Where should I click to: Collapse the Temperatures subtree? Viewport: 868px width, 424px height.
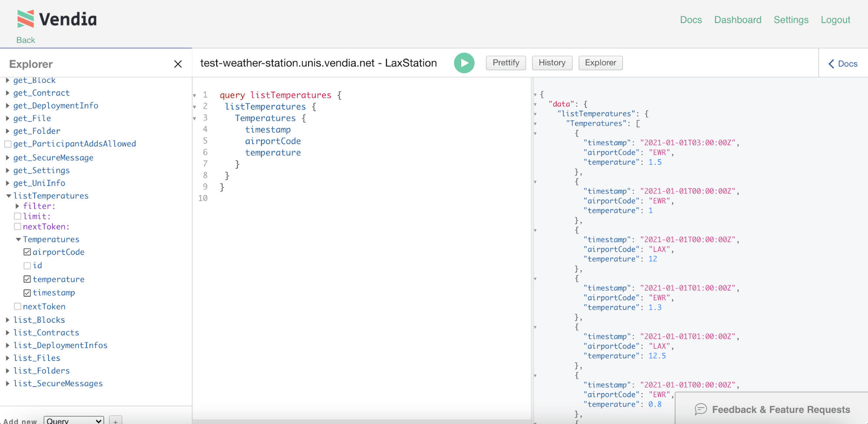coord(18,239)
